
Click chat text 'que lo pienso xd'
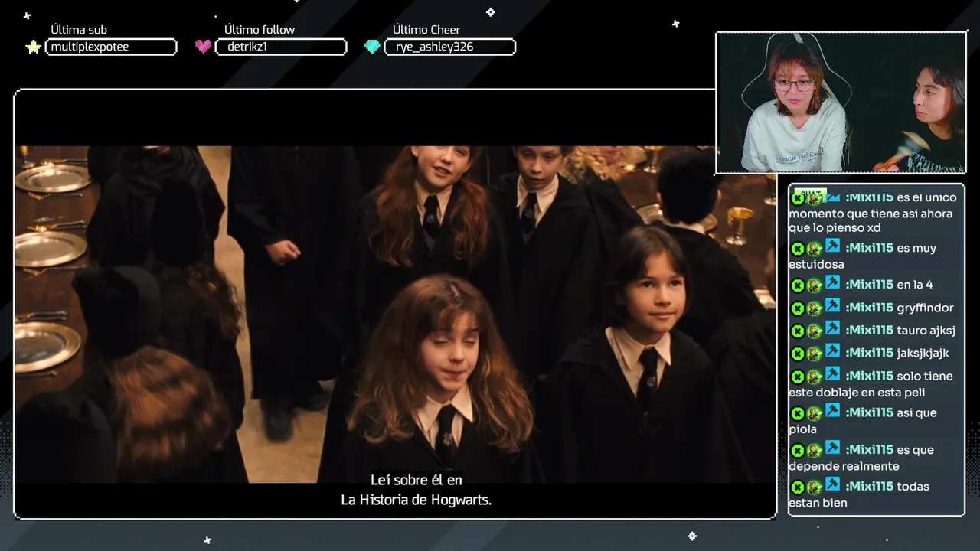(835, 228)
